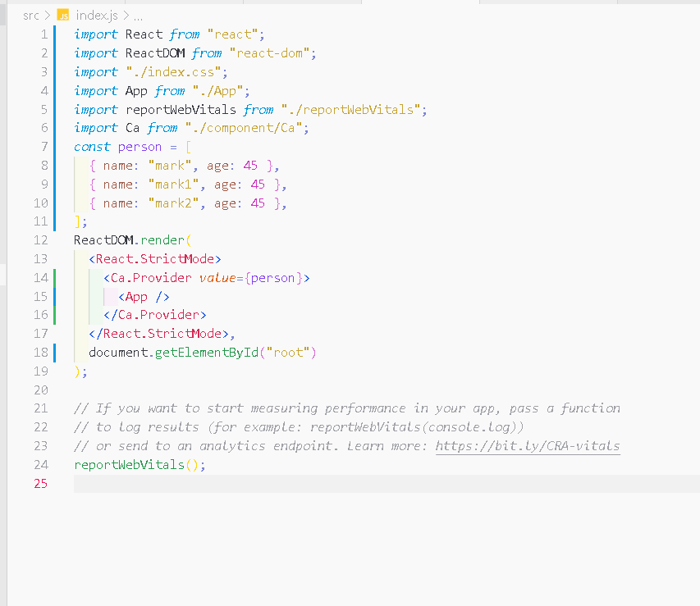
Task: Click "./reportWebVitals" import path
Action: pyautogui.click(x=350, y=109)
